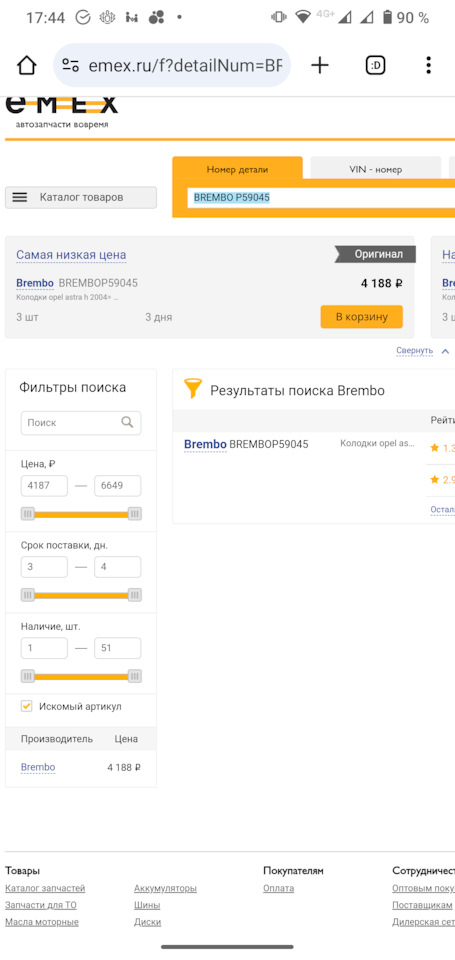Tap the site settings icon in address bar

tap(71, 66)
